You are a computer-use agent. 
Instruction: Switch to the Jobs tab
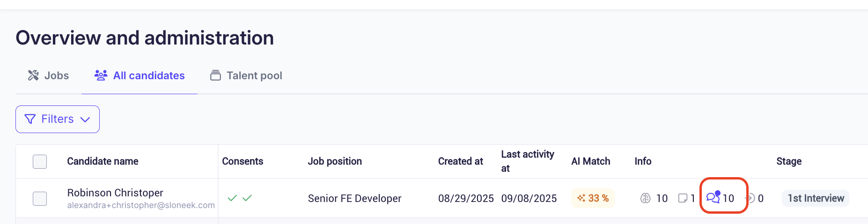click(49, 75)
